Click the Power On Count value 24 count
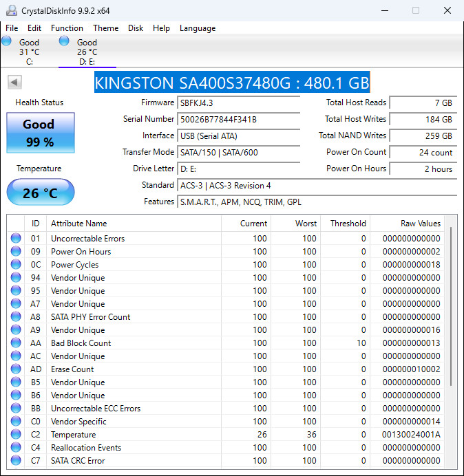The image size is (464, 476). pos(423,153)
